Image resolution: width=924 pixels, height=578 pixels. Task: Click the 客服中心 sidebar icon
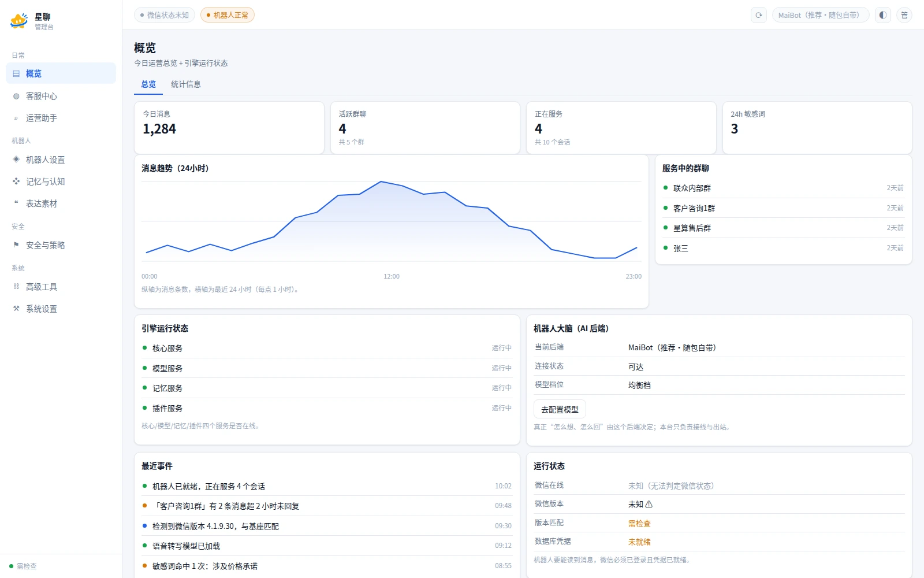(16, 96)
